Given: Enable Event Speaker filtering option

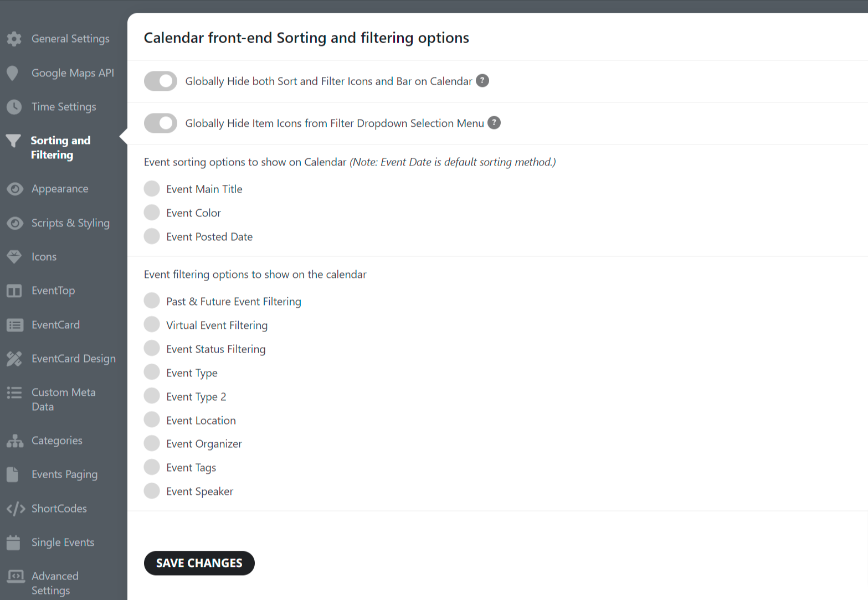Looking at the screenshot, I should (152, 491).
